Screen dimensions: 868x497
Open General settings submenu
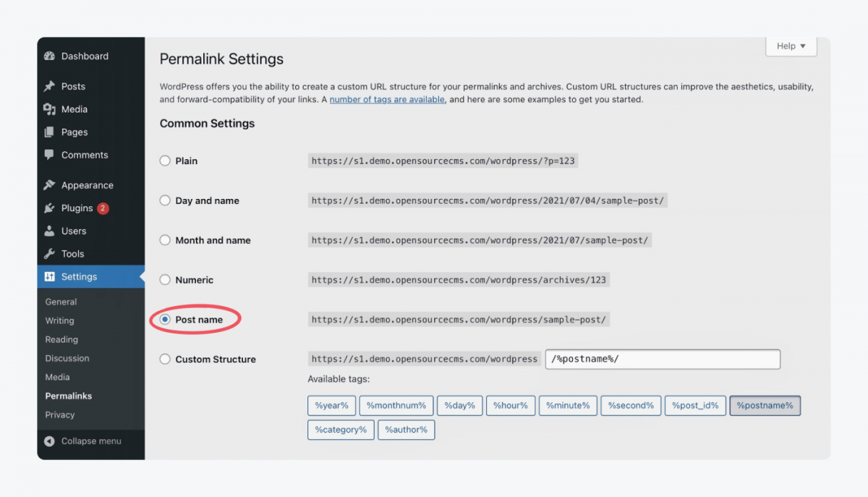[61, 302]
